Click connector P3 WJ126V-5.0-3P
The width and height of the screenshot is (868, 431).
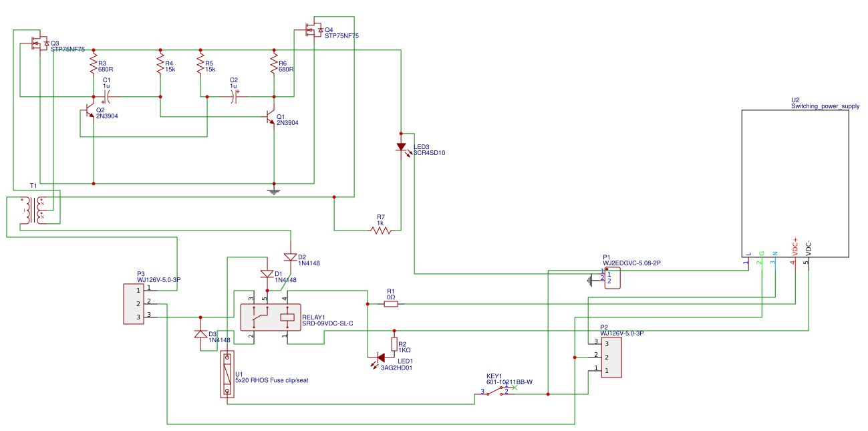click(135, 304)
